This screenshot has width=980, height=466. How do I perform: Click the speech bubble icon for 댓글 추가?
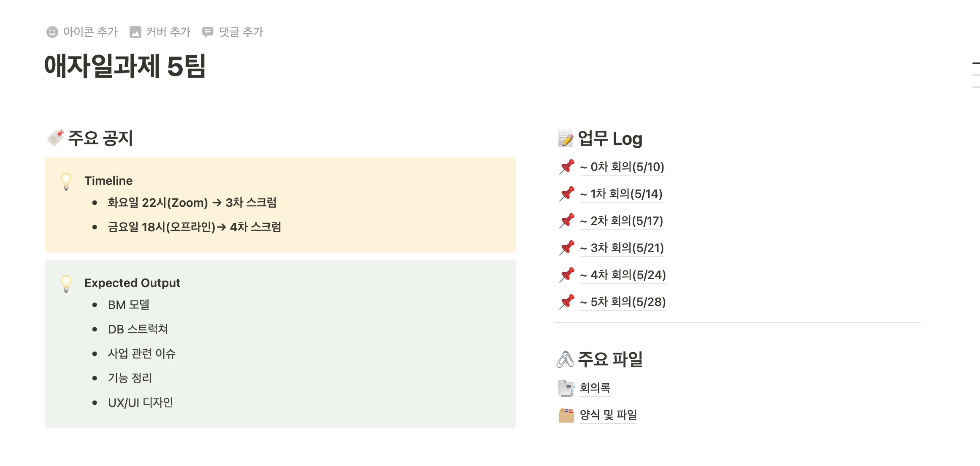[x=208, y=32]
